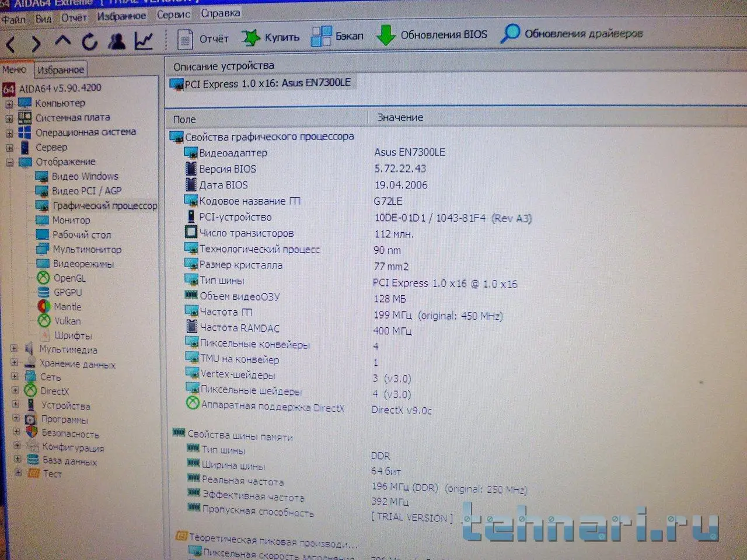
Task: Click the Поле column header
Action: click(x=184, y=119)
